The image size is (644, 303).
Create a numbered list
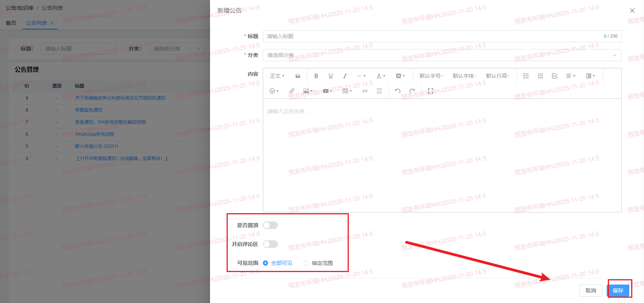[540, 76]
